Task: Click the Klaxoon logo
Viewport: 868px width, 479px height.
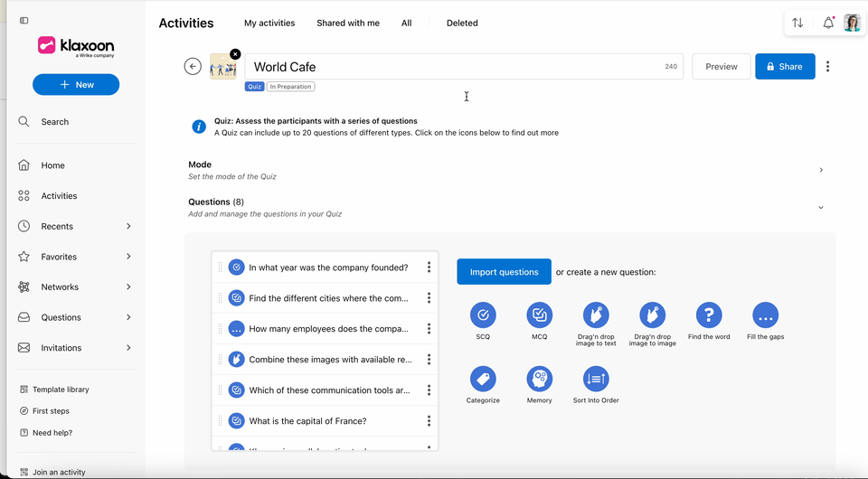Action: (x=76, y=46)
